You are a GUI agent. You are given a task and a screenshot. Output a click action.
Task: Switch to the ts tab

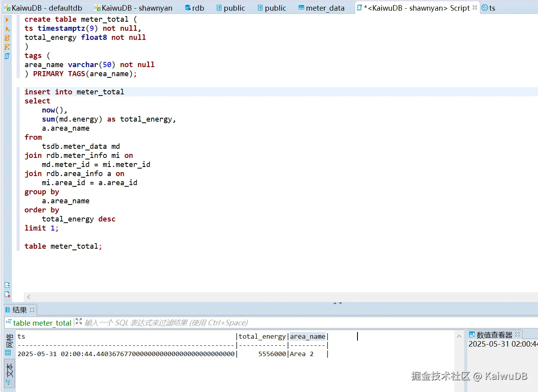pyautogui.click(x=489, y=8)
